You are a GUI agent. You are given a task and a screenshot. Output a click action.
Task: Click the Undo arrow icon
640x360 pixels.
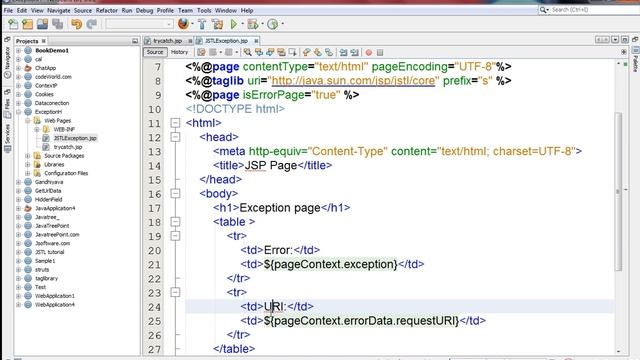pyautogui.click(x=76, y=24)
